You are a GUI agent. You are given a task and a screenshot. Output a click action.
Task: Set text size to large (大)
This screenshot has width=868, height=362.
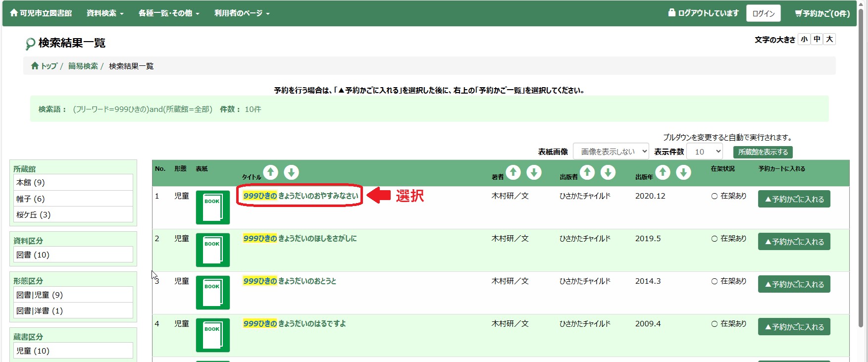(x=829, y=39)
